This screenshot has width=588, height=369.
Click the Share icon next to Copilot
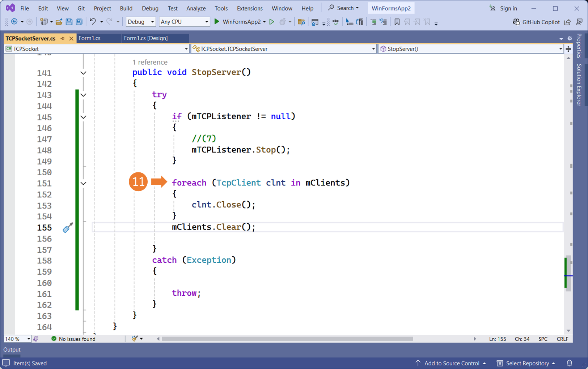(x=567, y=22)
